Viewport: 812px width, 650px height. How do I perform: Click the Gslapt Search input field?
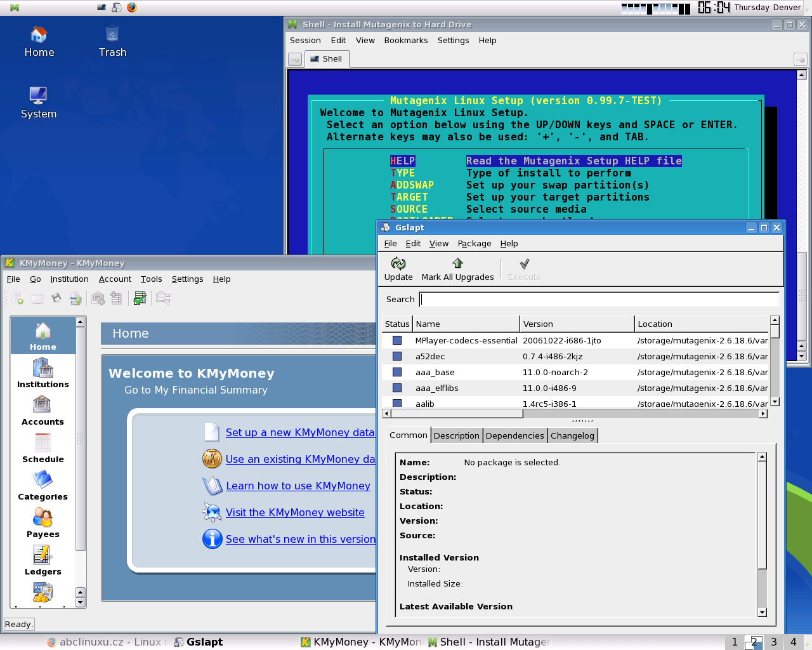pos(599,300)
